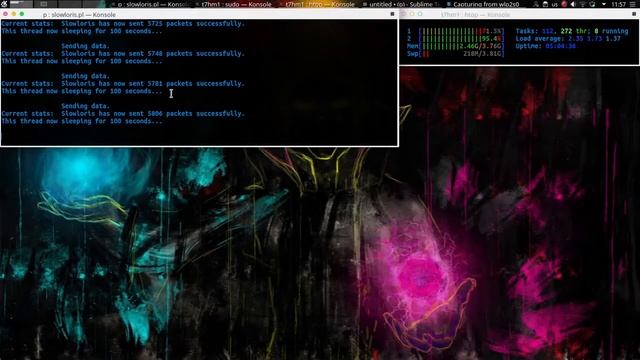Click the slowloris.pl — Konsole window title
The image size is (640, 360).
pos(79,15)
